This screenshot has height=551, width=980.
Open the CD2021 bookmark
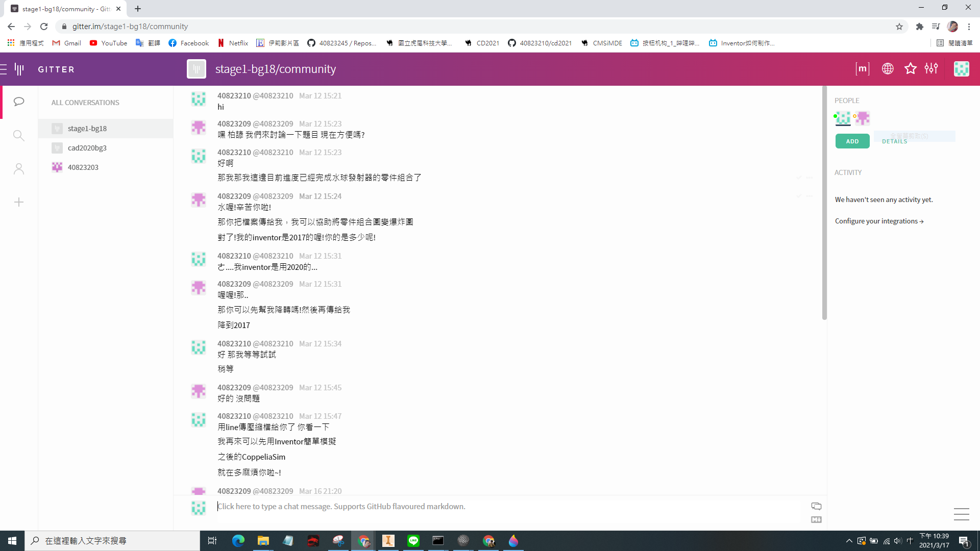tap(482, 43)
